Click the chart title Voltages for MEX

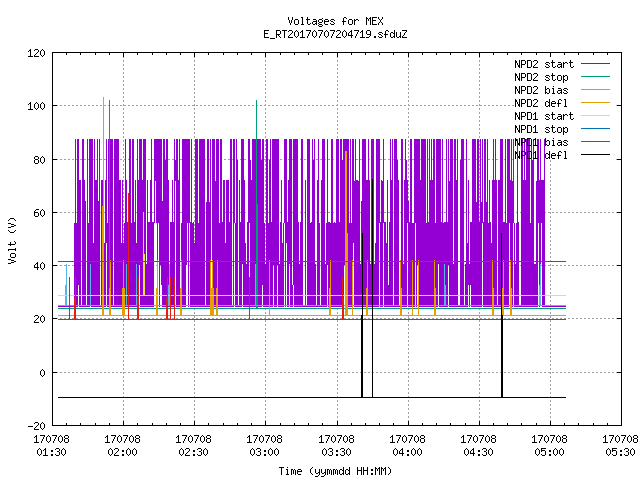point(336,21)
